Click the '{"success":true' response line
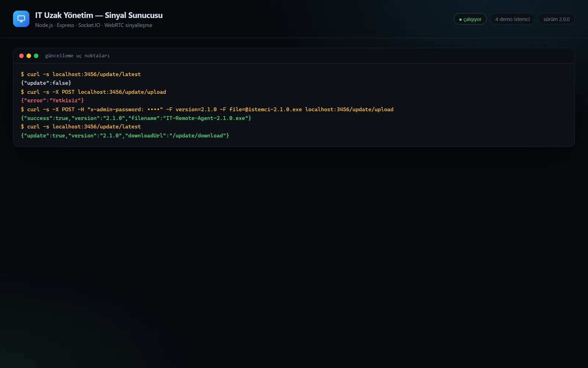Viewport: 588px width, 368px height. [136, 118]
